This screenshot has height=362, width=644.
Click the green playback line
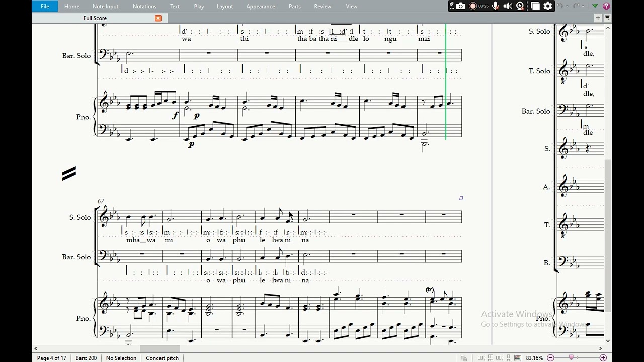tap(445, 80)
